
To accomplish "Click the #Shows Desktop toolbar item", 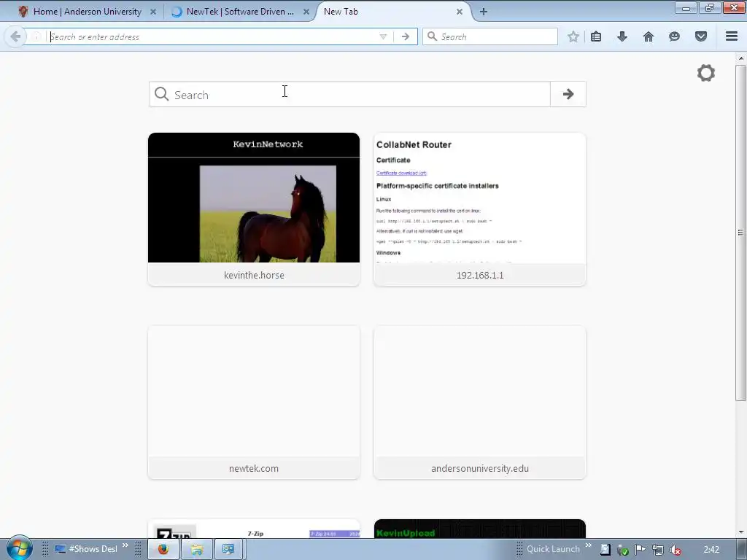I will click(86, 549).
